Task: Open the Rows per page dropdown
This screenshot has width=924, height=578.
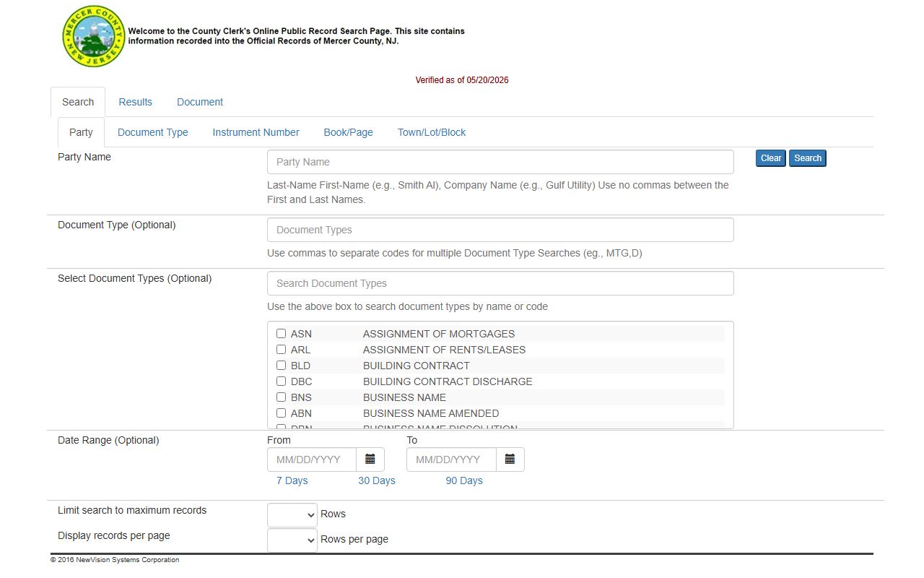Action: pyautogui.click(x=292, y=540)
